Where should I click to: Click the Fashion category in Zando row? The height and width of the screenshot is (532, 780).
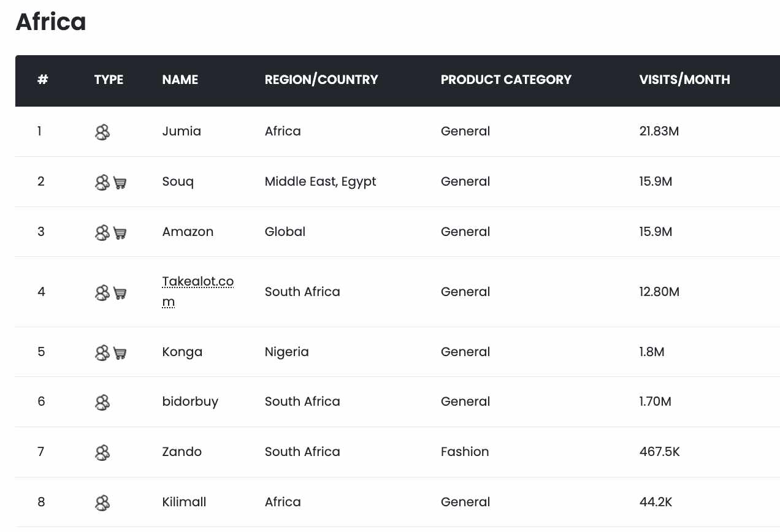[x=465, y=452]
